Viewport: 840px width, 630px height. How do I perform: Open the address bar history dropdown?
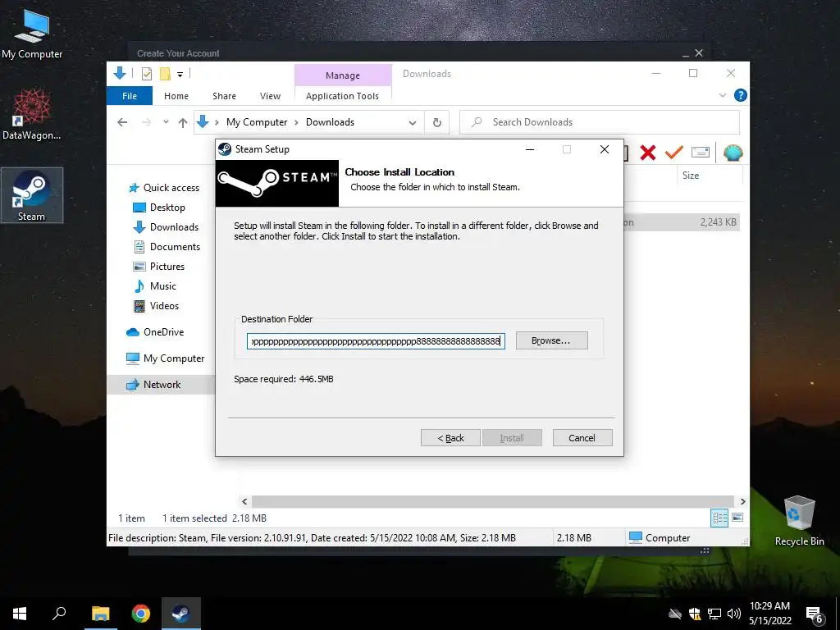[x=413, y=123]
